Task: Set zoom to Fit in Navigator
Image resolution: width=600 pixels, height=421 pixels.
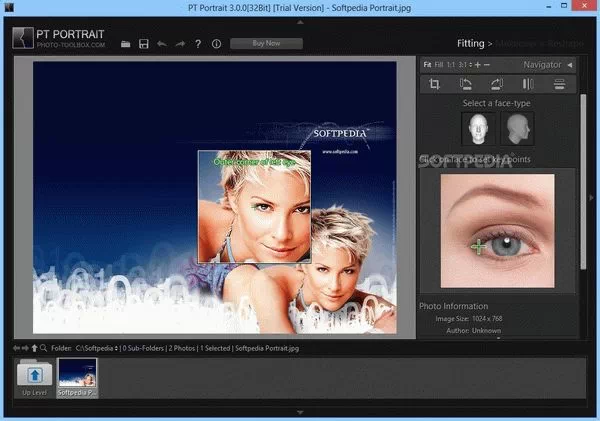Action: tap(428, 65)
